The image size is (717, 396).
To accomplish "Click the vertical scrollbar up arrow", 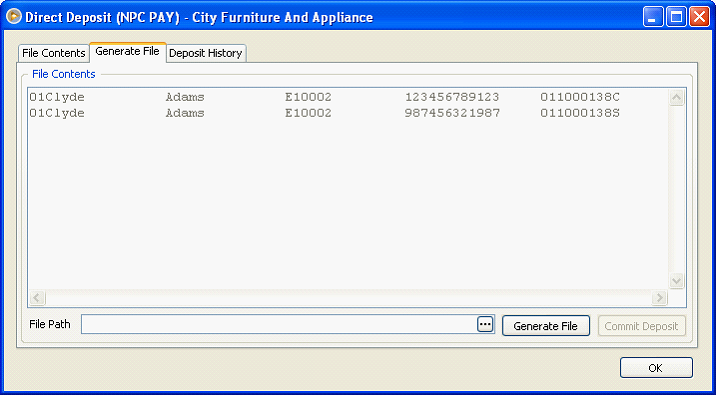I will [x=676, y=98].
